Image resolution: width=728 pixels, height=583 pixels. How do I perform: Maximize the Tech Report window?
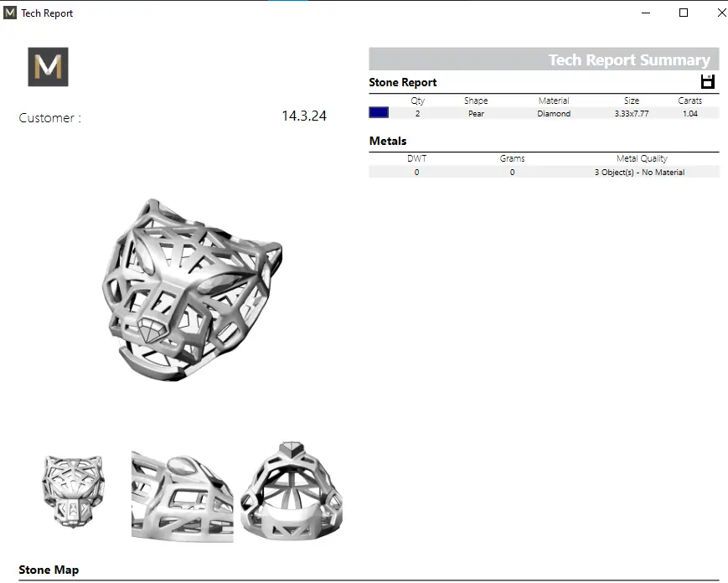pos(684,13)
